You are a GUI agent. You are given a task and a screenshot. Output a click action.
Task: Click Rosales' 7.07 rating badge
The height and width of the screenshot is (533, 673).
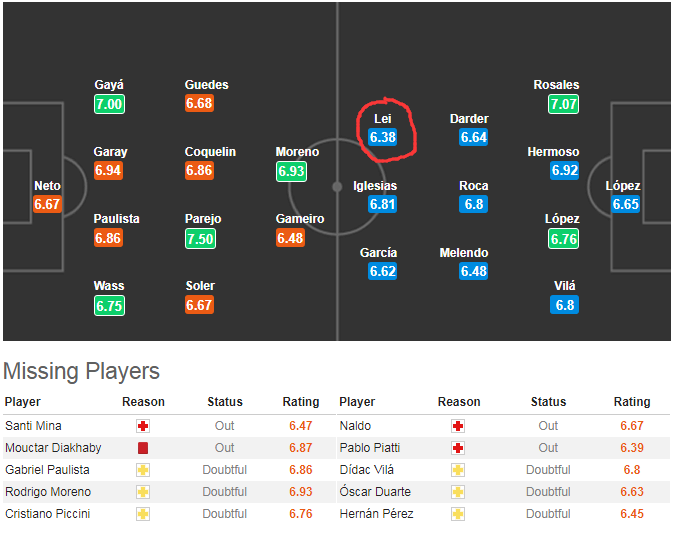point(563,104)
